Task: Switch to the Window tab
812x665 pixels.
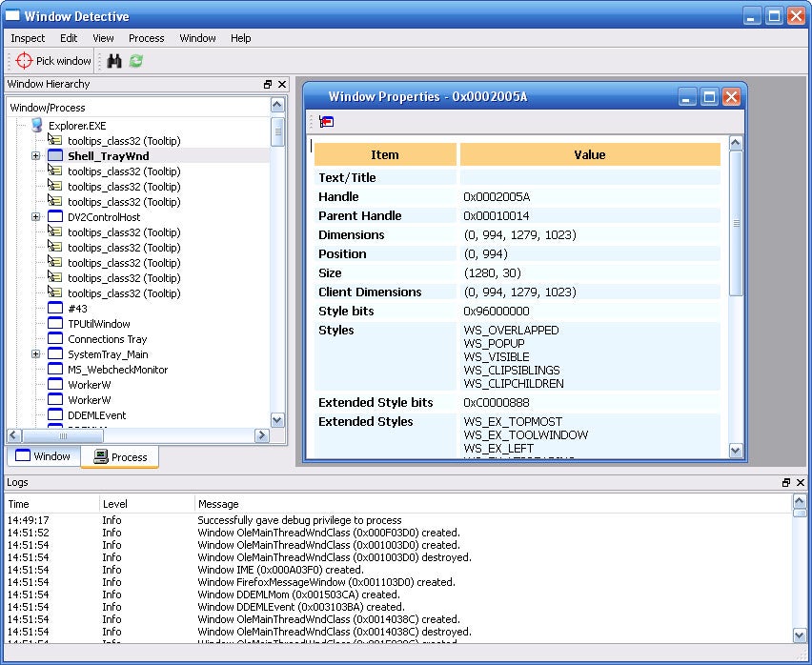Action: coord(43,456)
